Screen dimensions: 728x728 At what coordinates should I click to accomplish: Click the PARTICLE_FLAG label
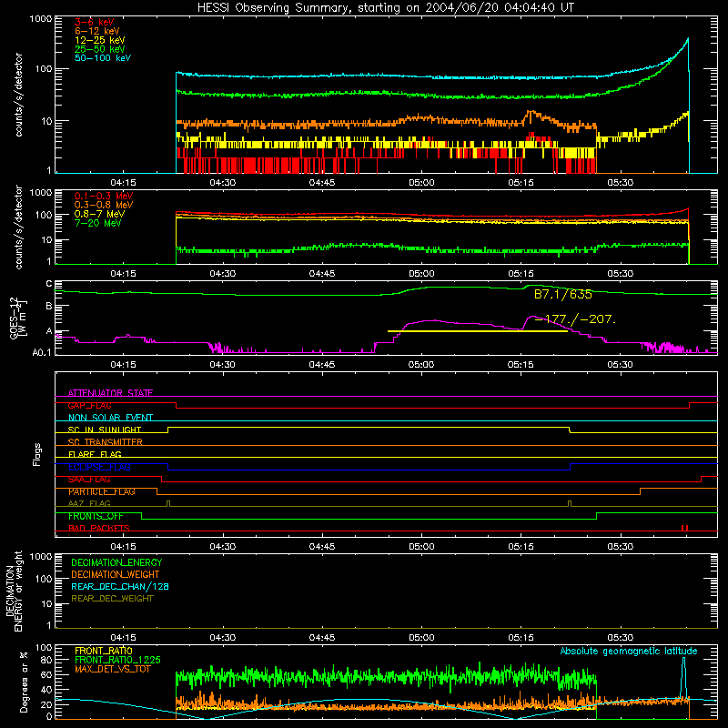click(x=102, y=491)
